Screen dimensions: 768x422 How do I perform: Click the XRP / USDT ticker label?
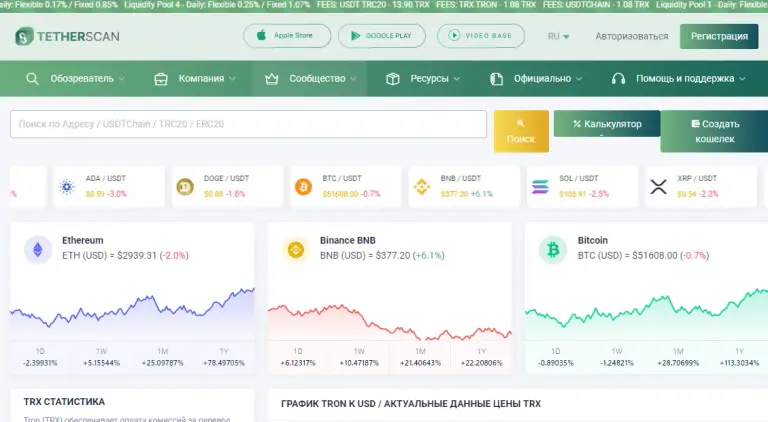click(x=697, y=178)
